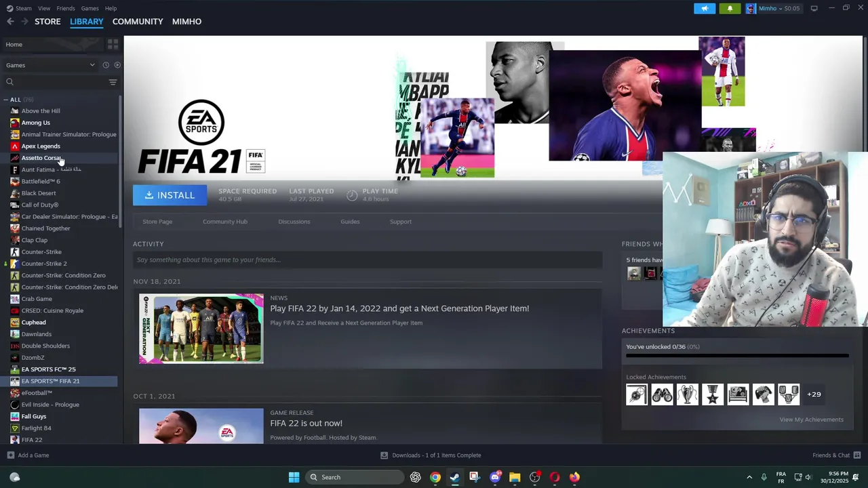The image size is (868, 488).
Task: Select Cuphead in the library list
Action: tap(33, 323)
